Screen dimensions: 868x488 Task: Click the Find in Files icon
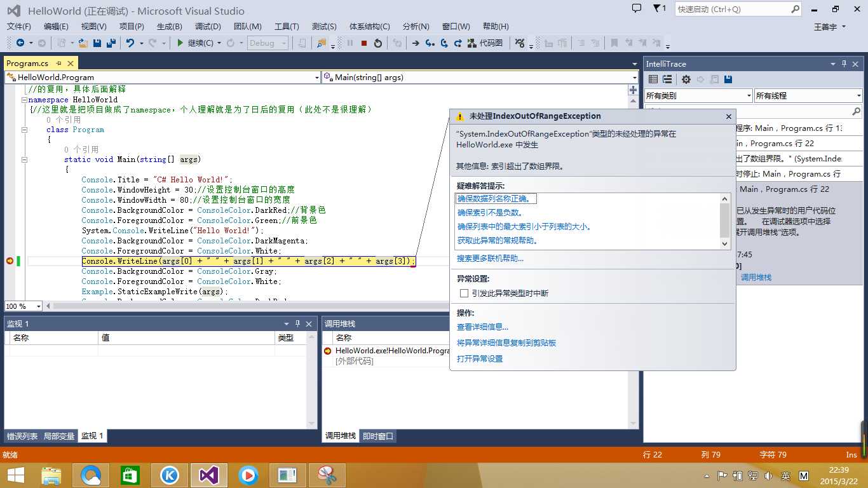tap(321, 43)
